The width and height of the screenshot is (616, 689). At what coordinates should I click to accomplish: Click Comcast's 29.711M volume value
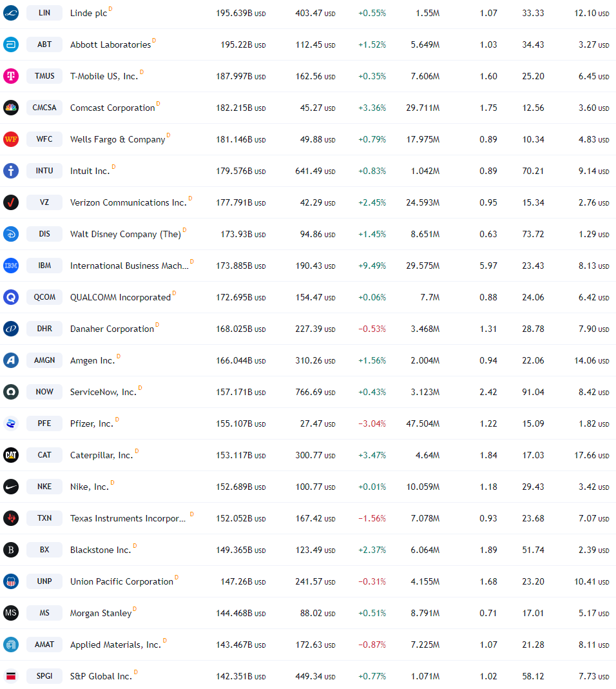coord(423,108)
